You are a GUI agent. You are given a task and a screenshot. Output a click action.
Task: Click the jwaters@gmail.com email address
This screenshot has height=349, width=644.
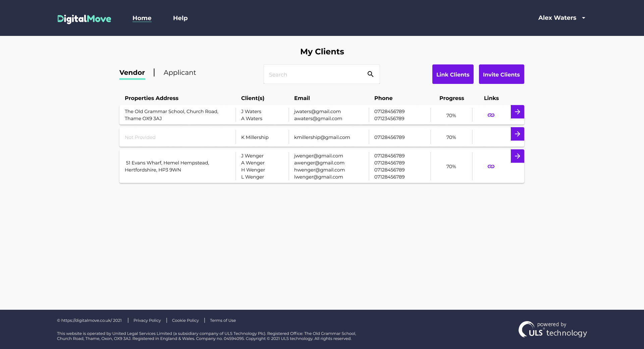(317, 111)
